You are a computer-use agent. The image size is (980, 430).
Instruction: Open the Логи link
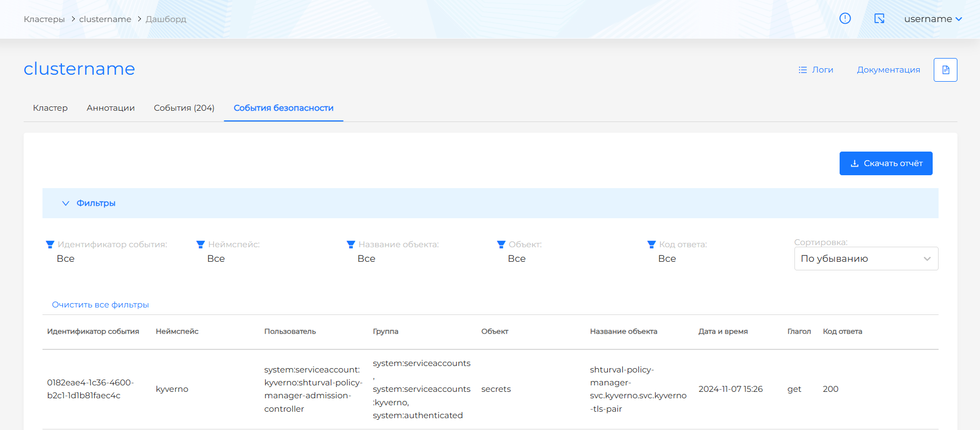click(816, 70)
